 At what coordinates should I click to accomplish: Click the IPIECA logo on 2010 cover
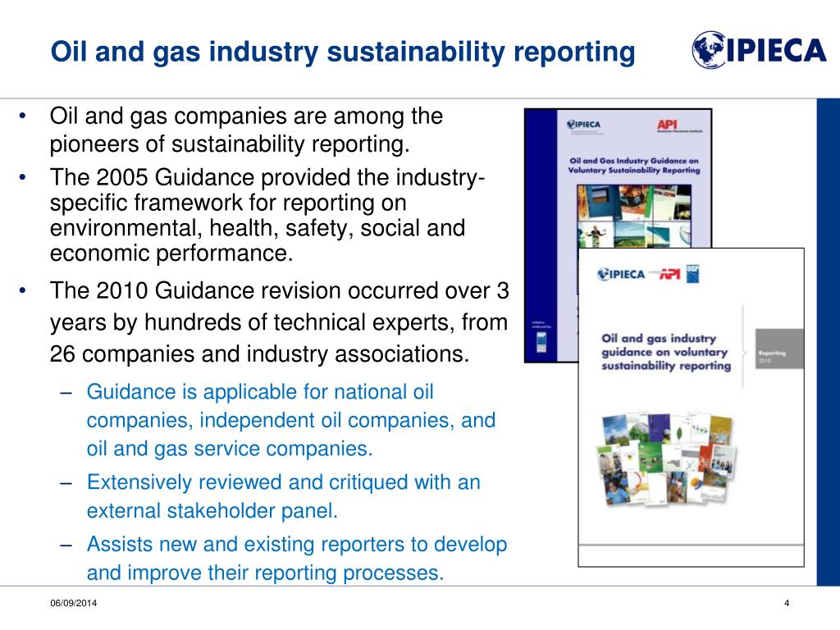(x=621, y=274)
